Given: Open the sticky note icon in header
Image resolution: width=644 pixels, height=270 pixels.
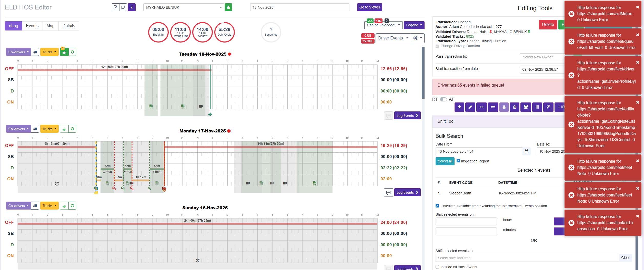Looking at the screenshot, I should pos(123,7).
